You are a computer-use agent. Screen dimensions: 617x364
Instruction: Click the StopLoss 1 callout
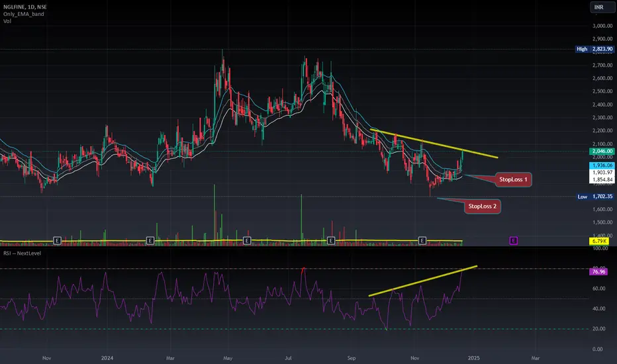click(x=513, y=179)
